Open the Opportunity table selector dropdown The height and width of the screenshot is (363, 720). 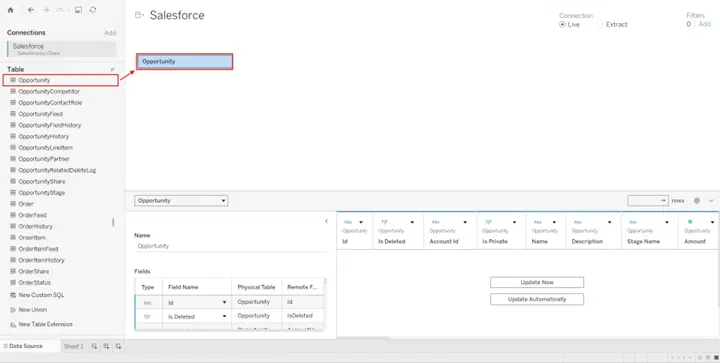click(x=181, y=201)
